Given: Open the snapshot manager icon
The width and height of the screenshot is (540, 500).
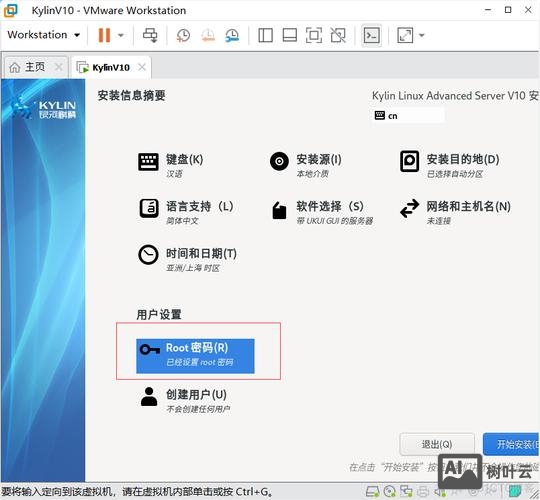Looking at the screenshot, I should [232, 35].
